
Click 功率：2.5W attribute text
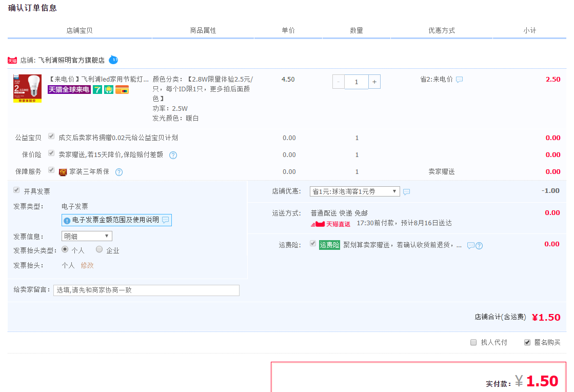(x=170, y=108)
